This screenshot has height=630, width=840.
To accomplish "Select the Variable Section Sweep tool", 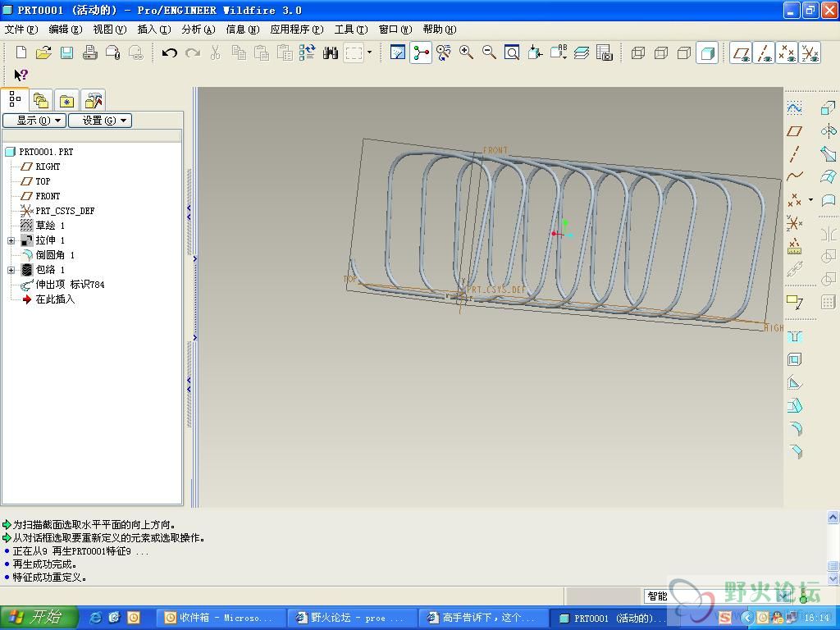I will click(829, 153).
